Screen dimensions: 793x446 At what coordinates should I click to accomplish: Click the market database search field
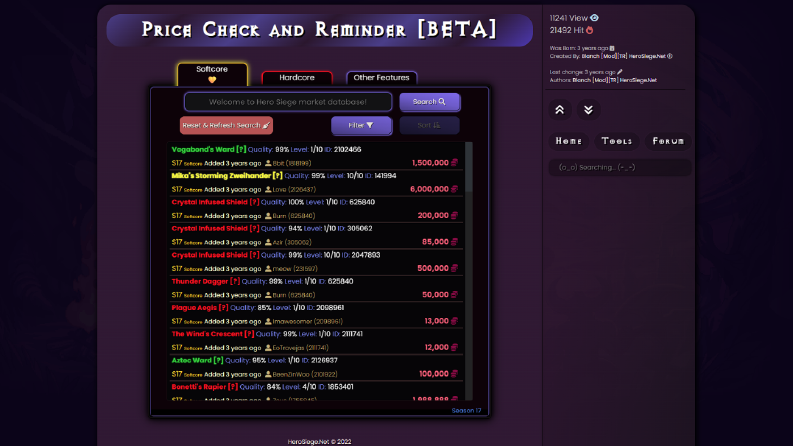(x=288, y=102)
